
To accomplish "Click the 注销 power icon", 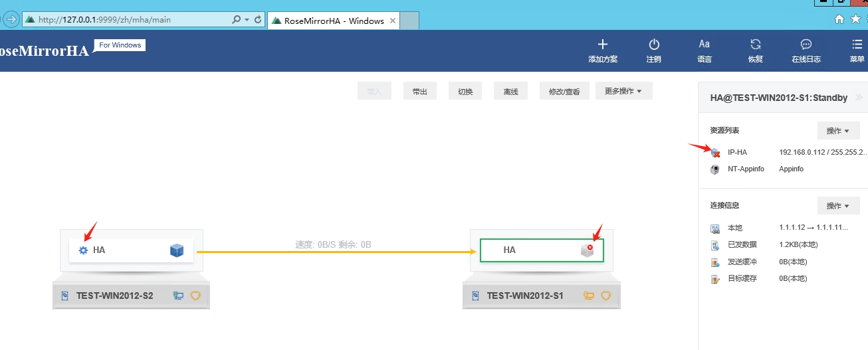I will 654,44.
